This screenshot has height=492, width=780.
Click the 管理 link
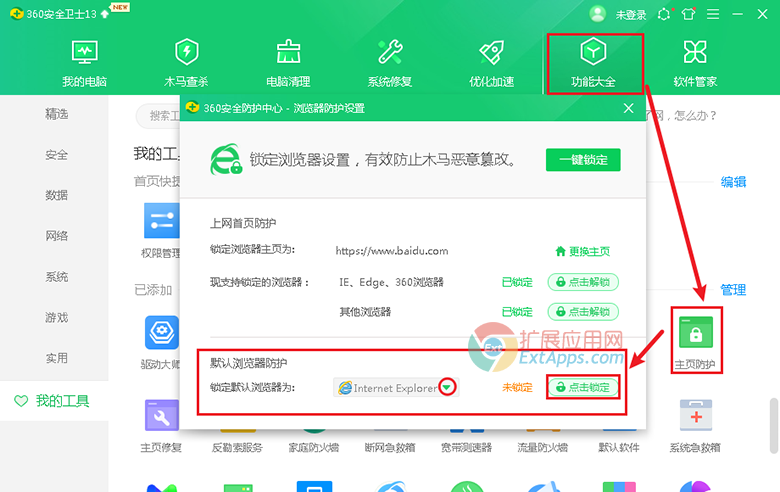tap(733, 290)
